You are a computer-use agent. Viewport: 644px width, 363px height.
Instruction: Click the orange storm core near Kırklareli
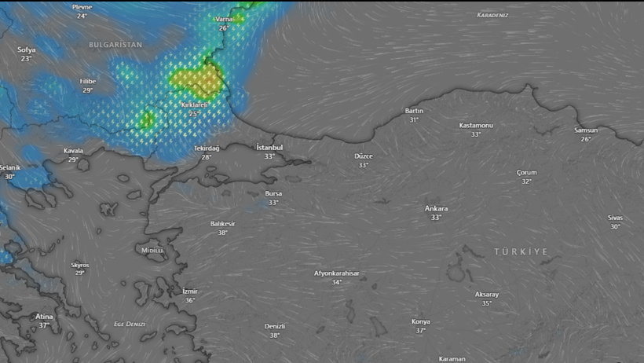[x=209, y=79]
